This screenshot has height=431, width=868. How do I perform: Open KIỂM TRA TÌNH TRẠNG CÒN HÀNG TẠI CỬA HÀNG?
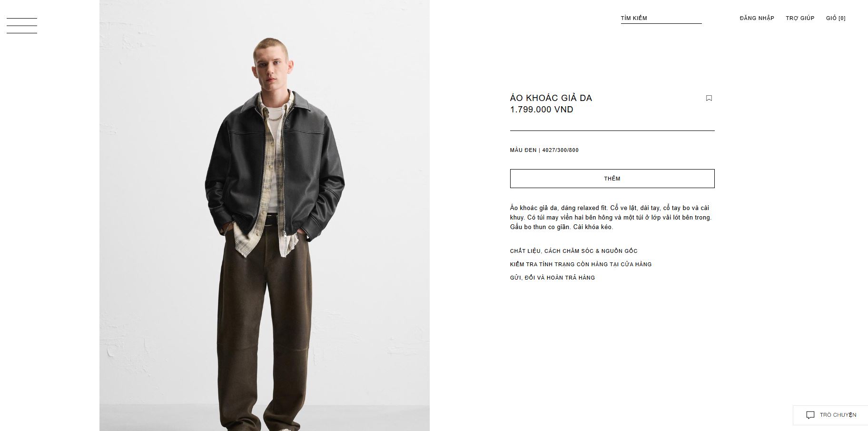(x=581, y=264)
